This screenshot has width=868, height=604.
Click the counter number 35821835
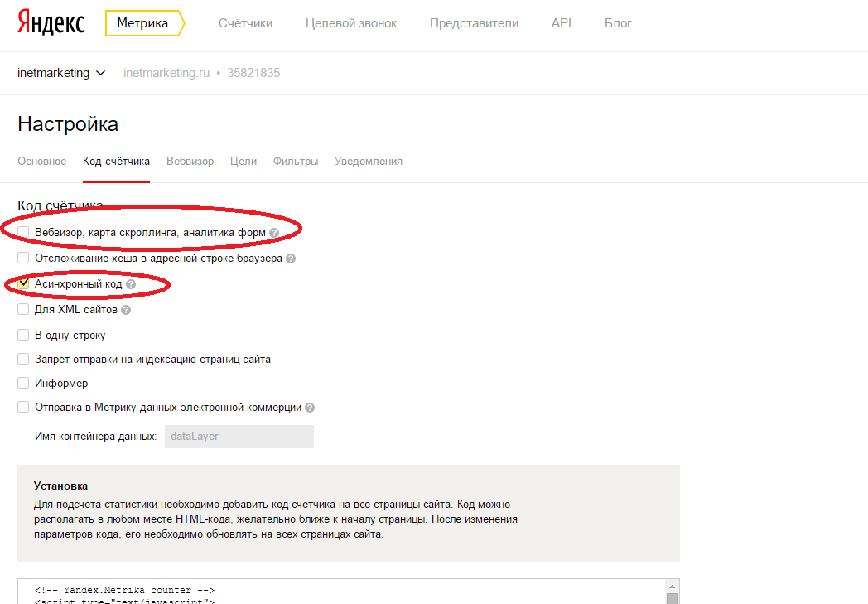point(253,73)
